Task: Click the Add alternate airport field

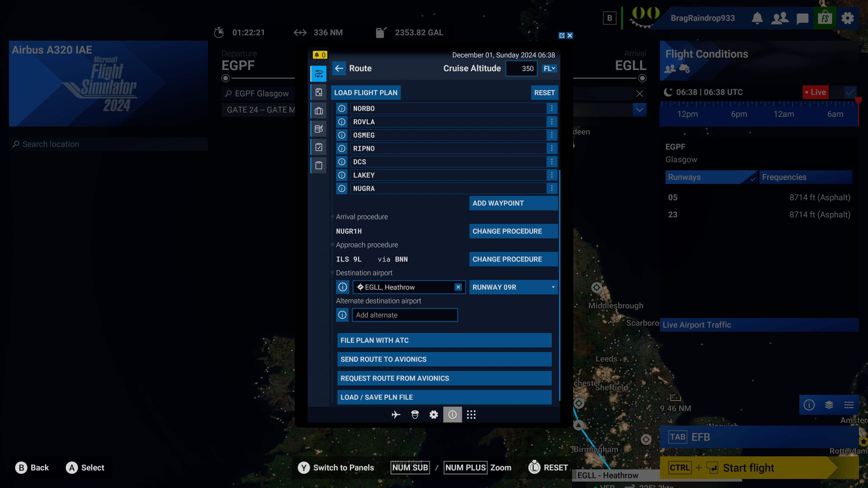Action: (x=405, y=315)
